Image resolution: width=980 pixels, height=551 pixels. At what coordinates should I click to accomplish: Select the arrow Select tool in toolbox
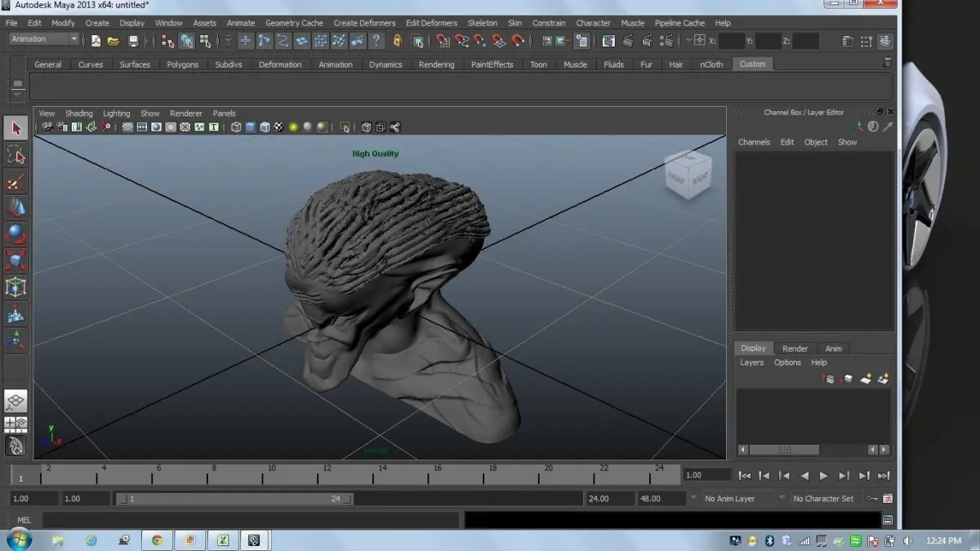16,128
